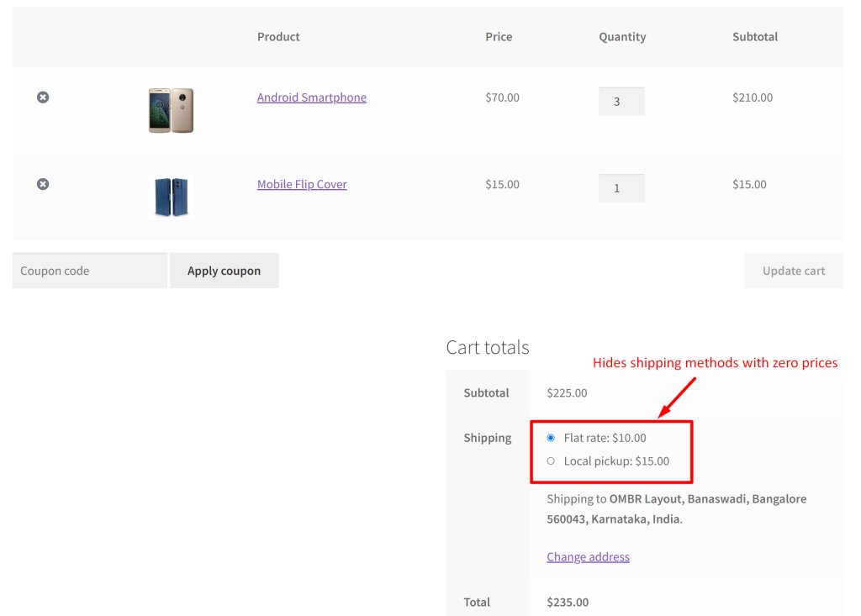Open the Change address link

tap(588, 556)
